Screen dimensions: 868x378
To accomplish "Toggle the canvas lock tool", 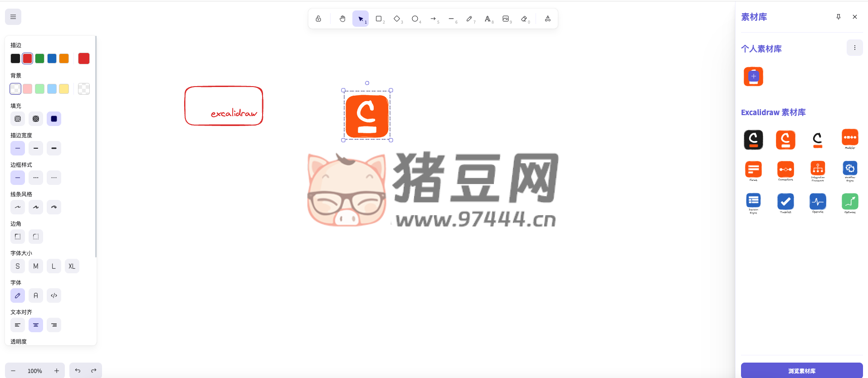I will point(318,19).
